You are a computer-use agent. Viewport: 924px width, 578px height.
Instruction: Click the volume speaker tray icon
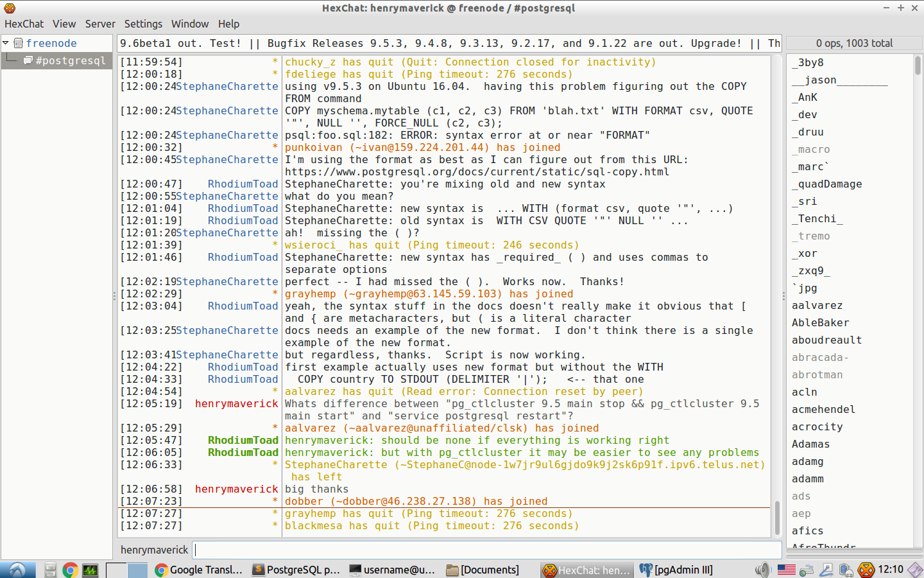point(762,570)
